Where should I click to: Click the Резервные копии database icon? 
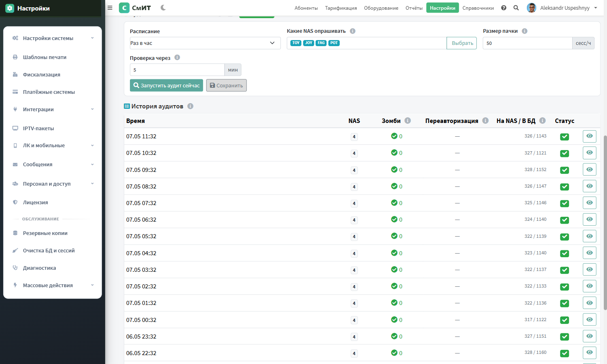[x=15, y=233]
